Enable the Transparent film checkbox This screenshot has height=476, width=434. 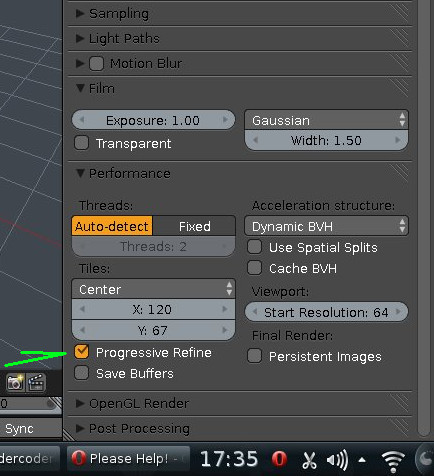pyautogui.click(x=82, y=143)
